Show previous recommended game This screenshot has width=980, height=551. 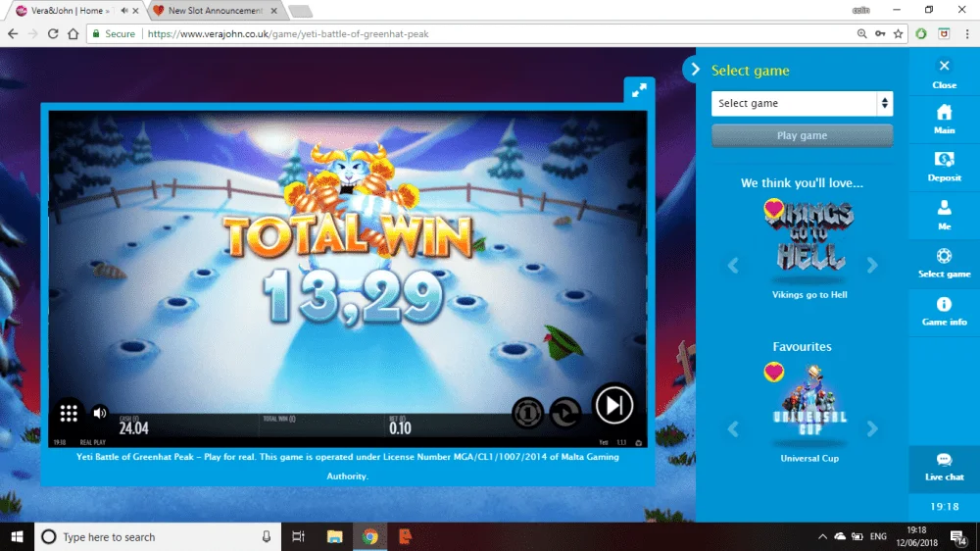tap(733, 265)
